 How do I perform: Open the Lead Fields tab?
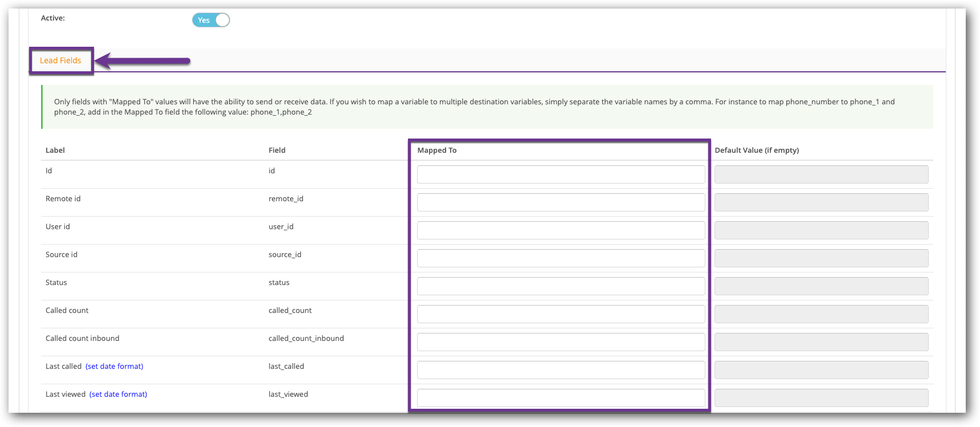point(60,60)
